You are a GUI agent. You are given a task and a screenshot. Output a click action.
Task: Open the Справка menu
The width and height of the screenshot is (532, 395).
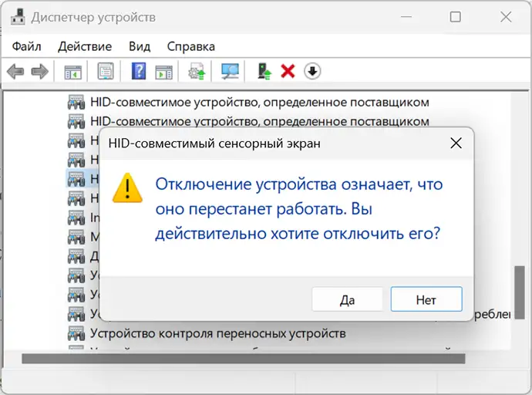pos(191,46)
